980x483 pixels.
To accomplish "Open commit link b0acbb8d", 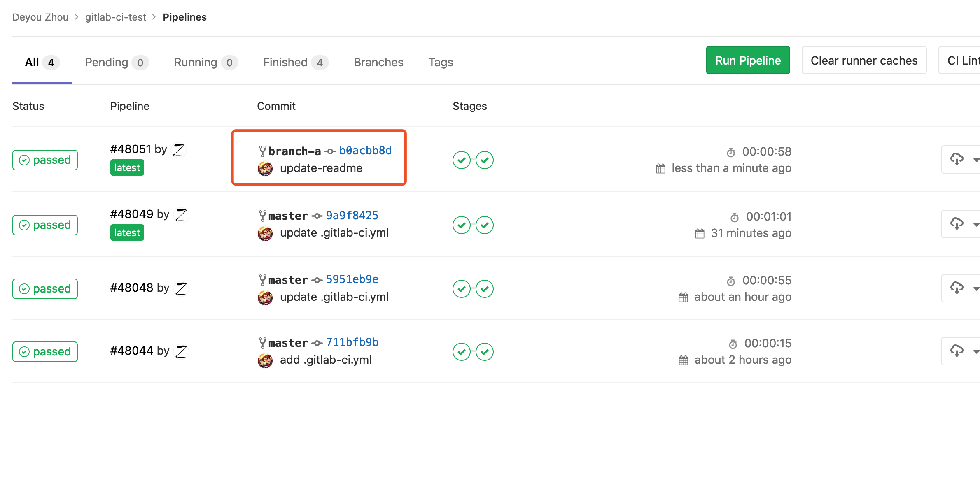I will [x=365, y=151].
